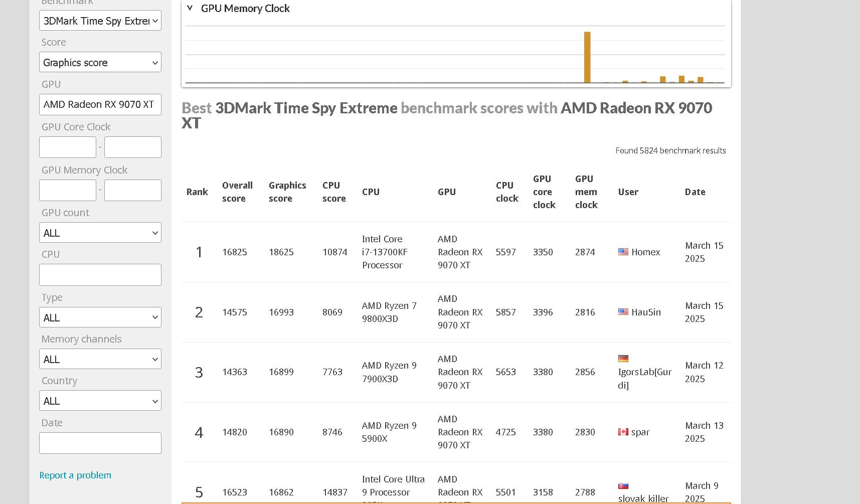Collapse the GPU Memory Clock chart section
The height and width of the screenshot is (504, 860).
(190, 8)
